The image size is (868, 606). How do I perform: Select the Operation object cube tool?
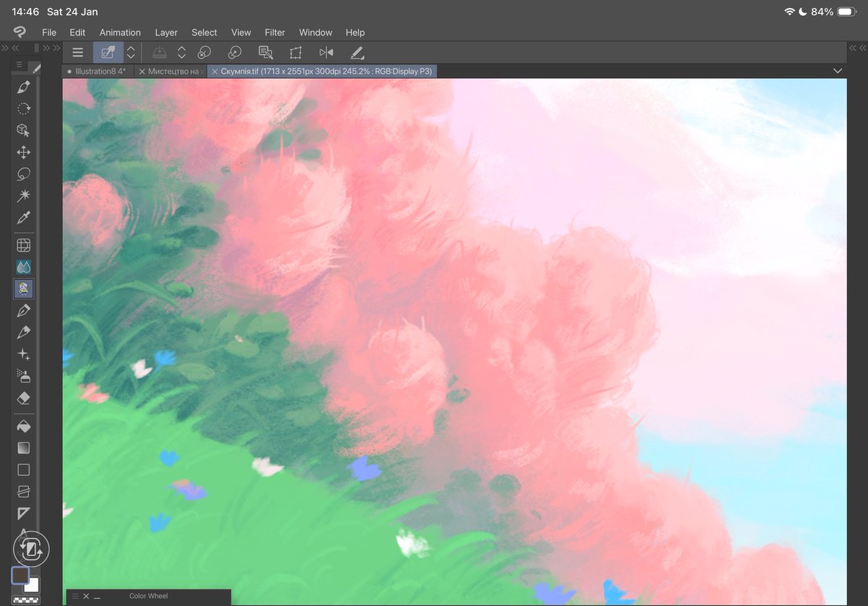pos(23,130)
